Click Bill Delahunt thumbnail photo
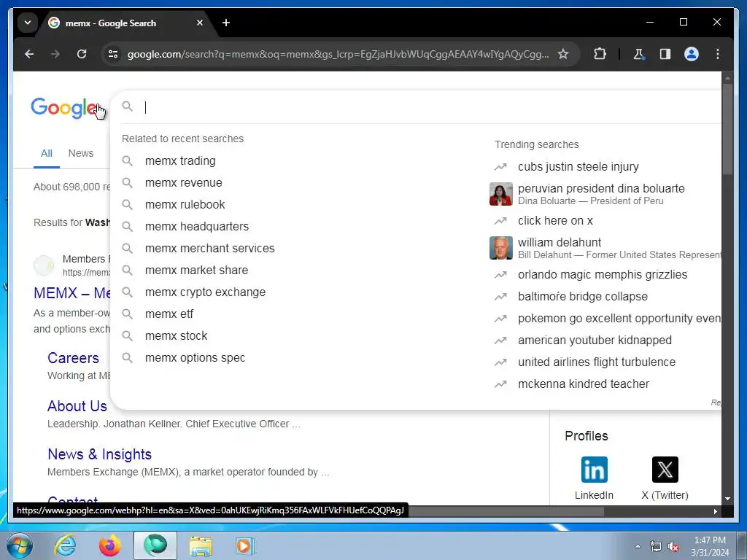 coord(500,248)
